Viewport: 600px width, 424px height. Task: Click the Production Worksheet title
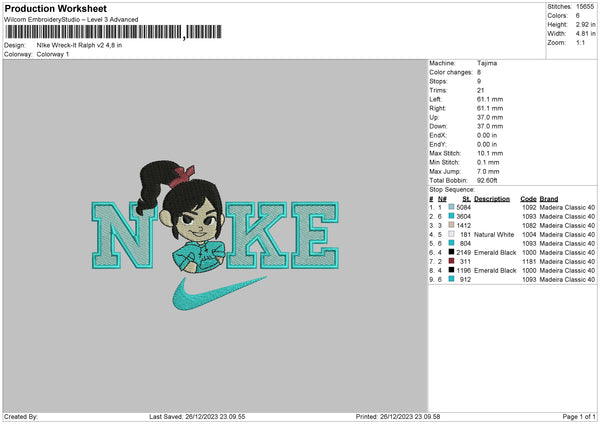coord(56,8)
